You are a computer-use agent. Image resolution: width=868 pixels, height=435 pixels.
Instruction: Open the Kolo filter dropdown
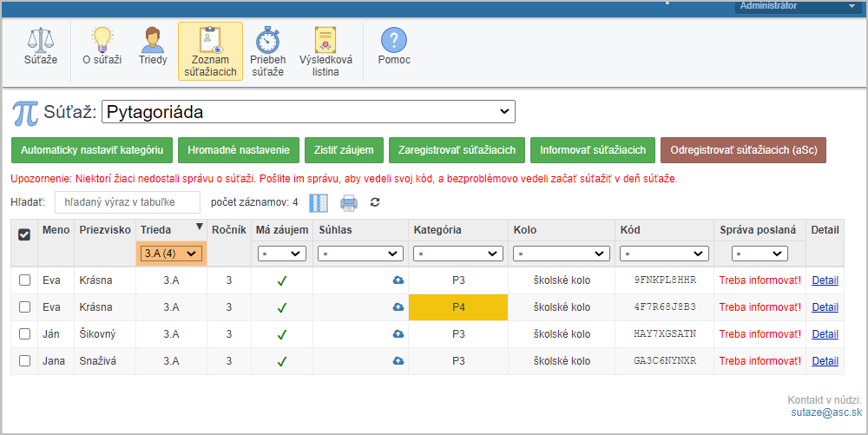[562, 254]
